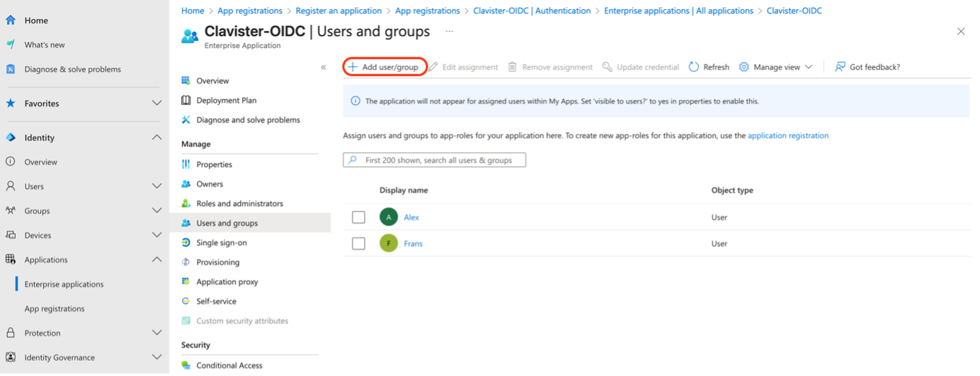980x376 pixels.
Task: Click the Application proxy icon
Action: 186,282
